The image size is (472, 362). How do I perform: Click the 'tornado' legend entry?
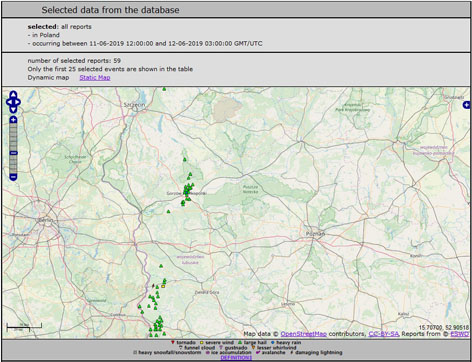click(183, 342)
